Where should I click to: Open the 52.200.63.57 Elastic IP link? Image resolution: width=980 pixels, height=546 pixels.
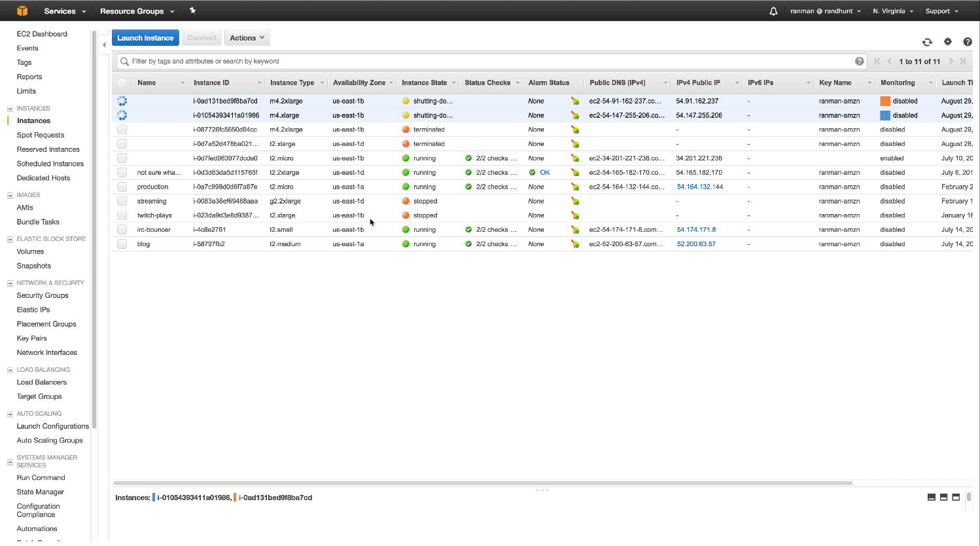coord(696,244)
